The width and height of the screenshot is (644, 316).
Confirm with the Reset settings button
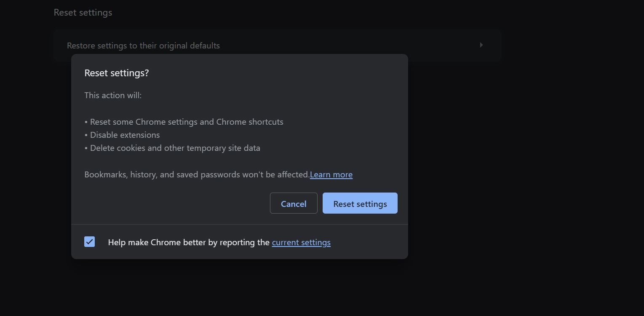click(x=360, y=203)
